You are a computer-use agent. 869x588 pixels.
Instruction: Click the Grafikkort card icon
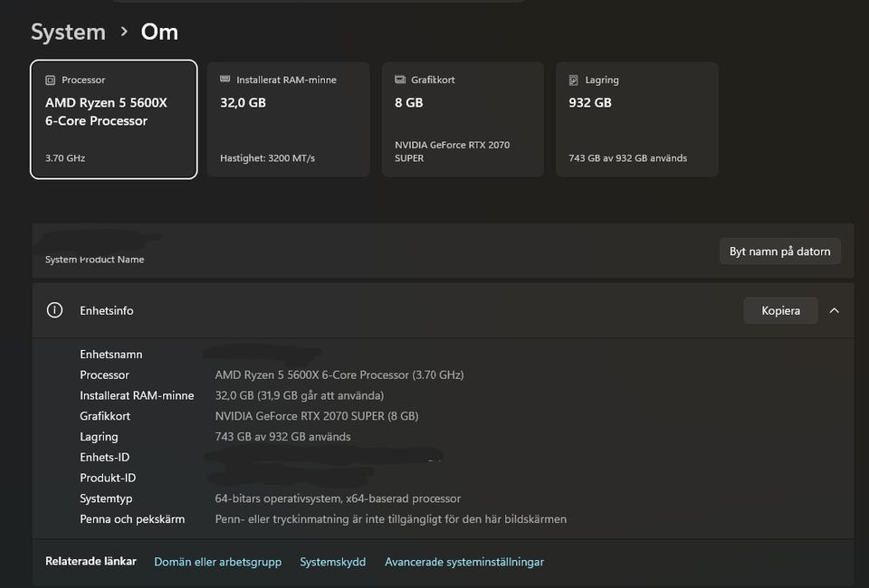point(399,80)
